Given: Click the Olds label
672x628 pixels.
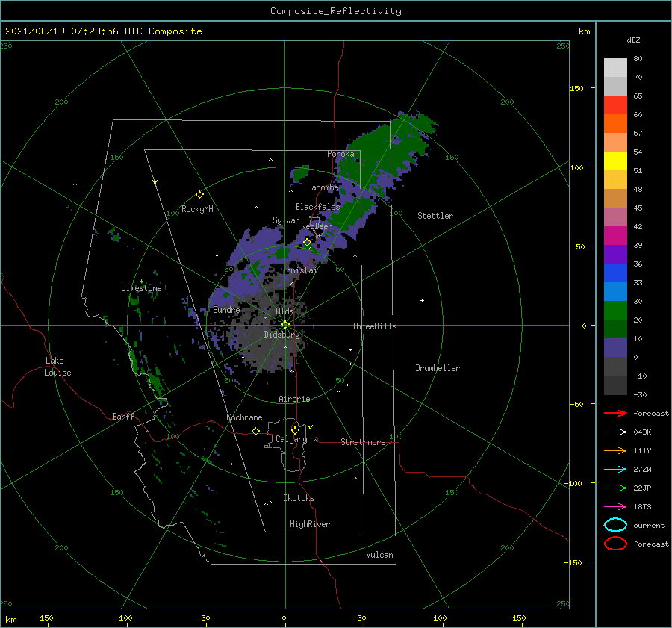Looking at the screenshot, I should pyautogui.click(x=284, y=311).
